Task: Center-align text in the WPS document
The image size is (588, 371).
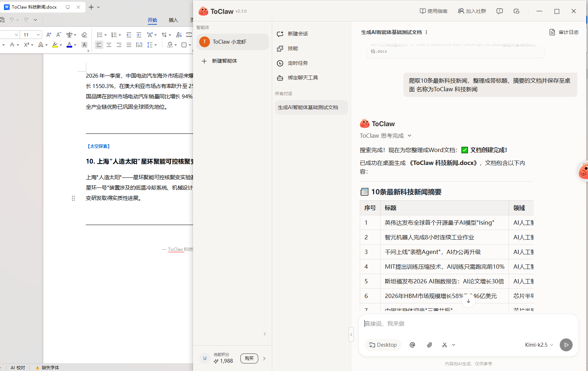Action: tap(109, 45)
